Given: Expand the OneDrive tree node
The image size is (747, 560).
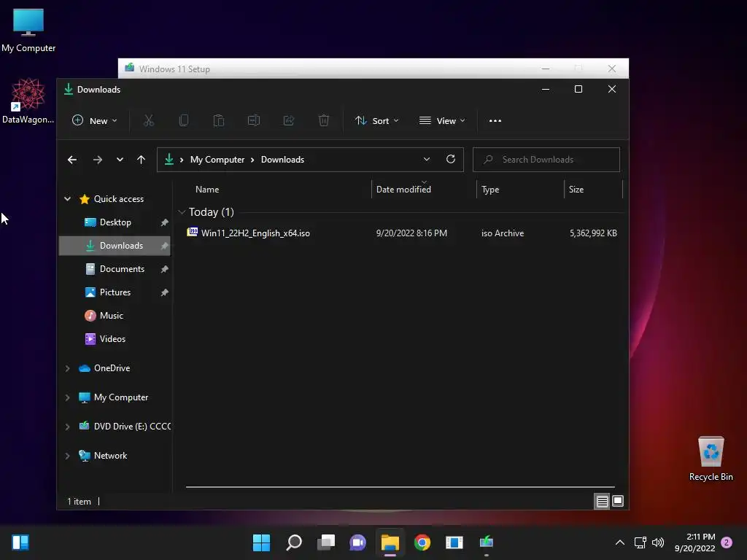Looking at the screenshot, I should [68, 368].
